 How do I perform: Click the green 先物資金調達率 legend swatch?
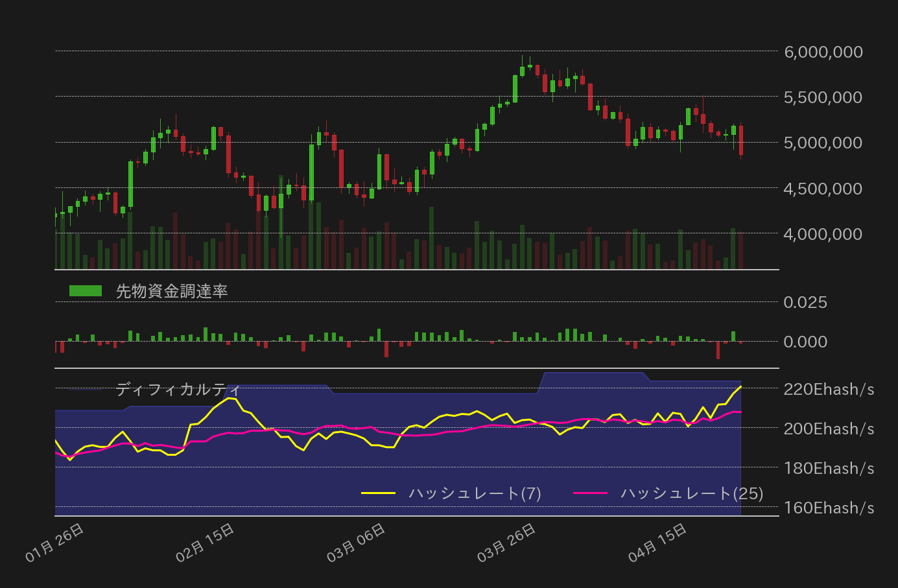[85, 289]
